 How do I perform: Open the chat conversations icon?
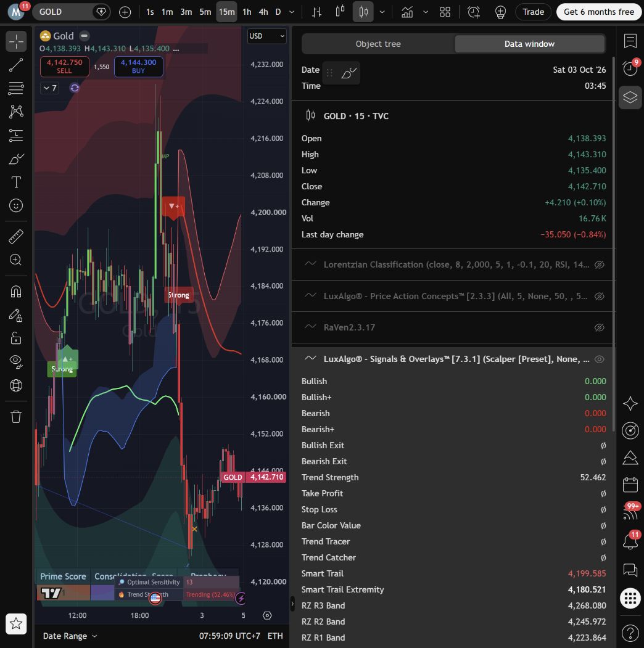click(x=630, y=570)
